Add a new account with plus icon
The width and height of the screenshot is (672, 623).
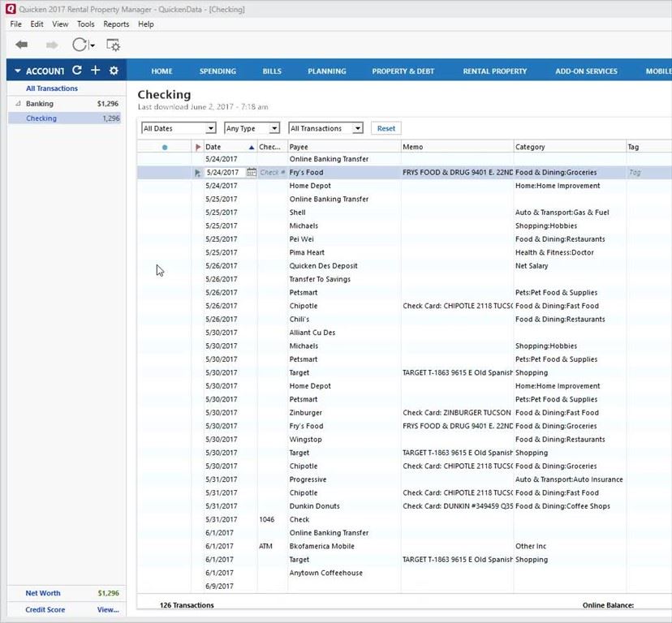click(95, 71)
